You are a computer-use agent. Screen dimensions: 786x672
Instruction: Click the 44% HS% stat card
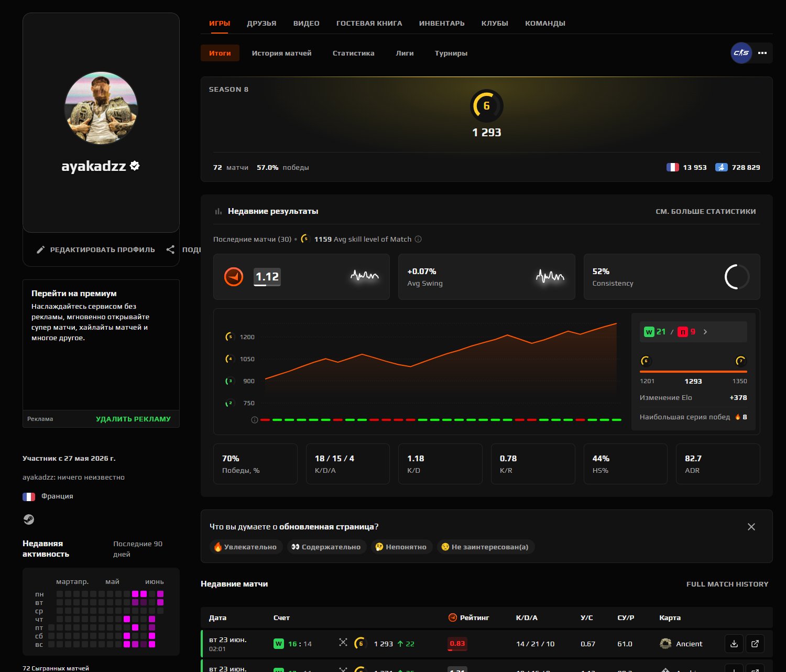pos(626,464)
